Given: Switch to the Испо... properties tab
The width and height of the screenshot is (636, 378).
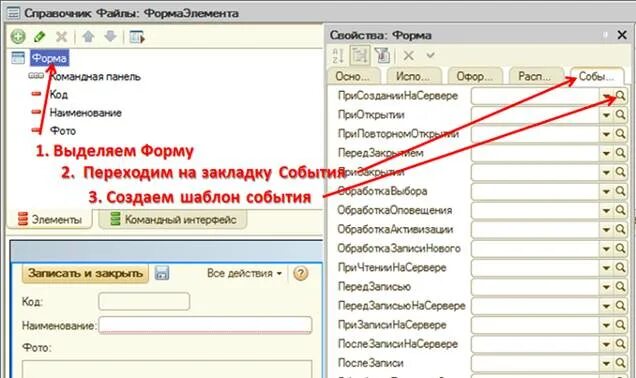Looking at the screenshot, I should click(x=413, y=76).
